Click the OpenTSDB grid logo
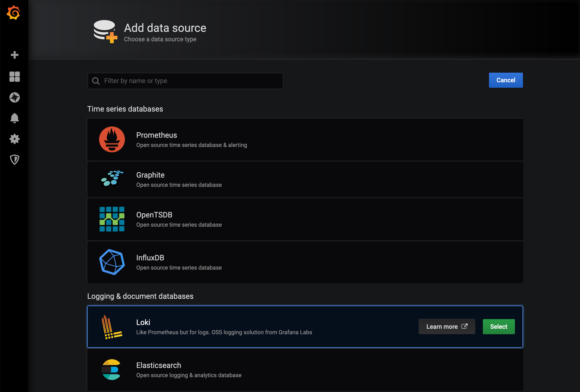The height and width of the screenshot is (392, 580). (x=112, y=219)
